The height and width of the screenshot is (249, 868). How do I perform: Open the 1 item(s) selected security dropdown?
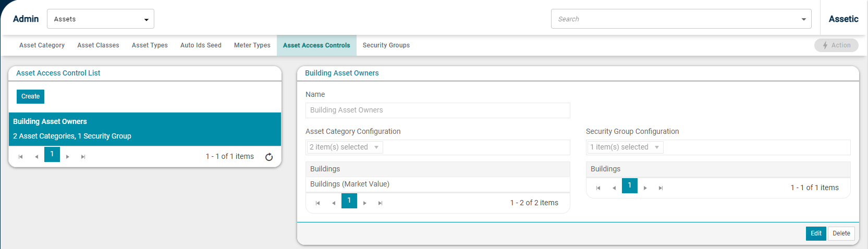click(x=625, y=147)
